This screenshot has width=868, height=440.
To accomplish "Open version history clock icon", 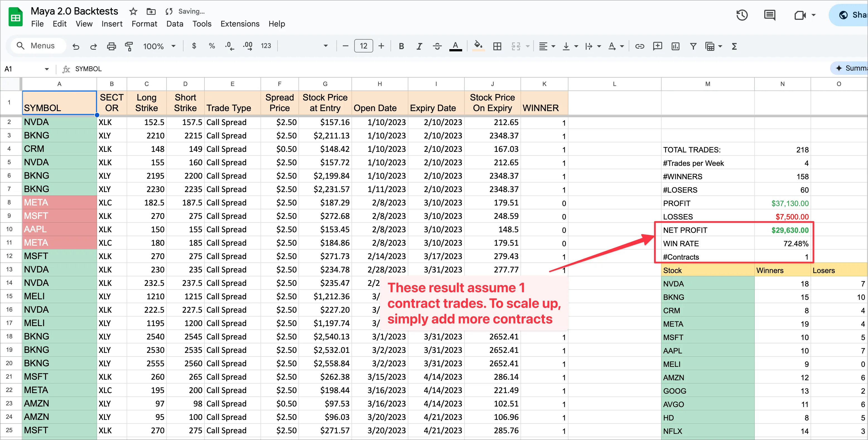I will coord(742,15).
